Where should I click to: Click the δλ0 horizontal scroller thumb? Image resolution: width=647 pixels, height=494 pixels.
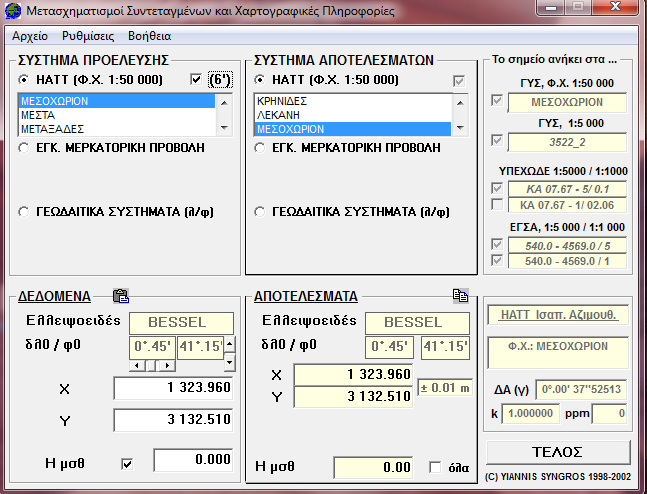pos(151,365)
